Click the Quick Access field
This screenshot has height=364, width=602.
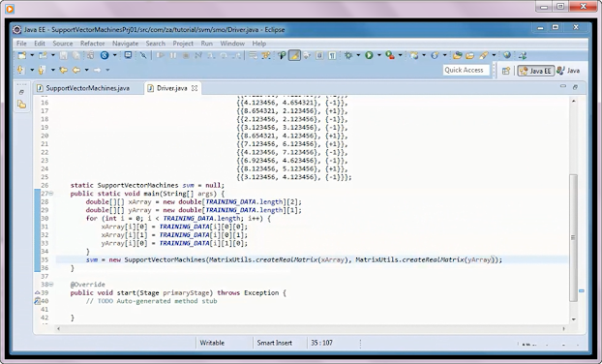(466, 70)
